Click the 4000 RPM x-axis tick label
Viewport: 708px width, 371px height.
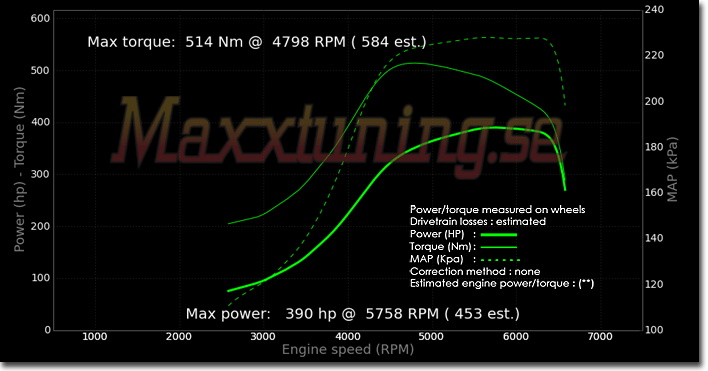pyautogui.click(x=347, y=337)
